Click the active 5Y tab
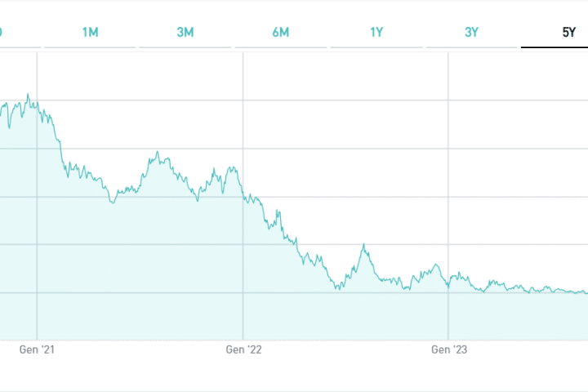This screenshot has height=392, width=588. pos(567,32)
